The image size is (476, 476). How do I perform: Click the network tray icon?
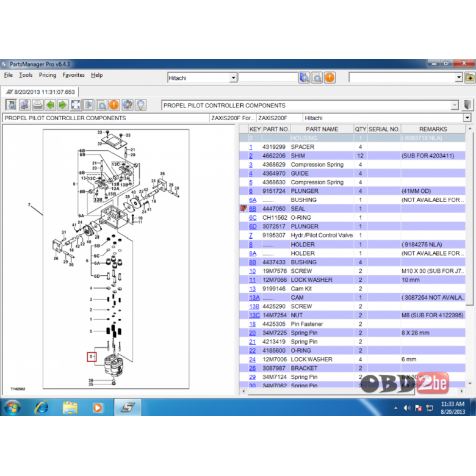430,408
